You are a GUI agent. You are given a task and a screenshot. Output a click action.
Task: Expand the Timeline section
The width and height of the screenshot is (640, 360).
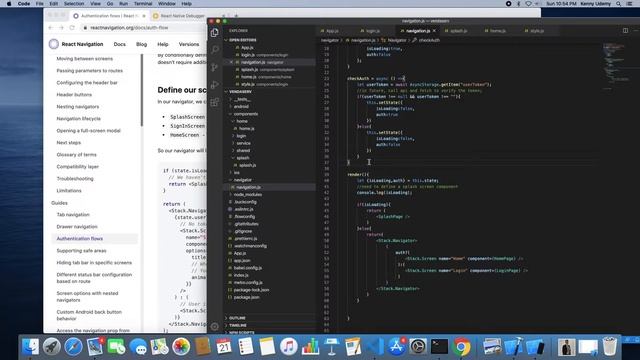238,325
